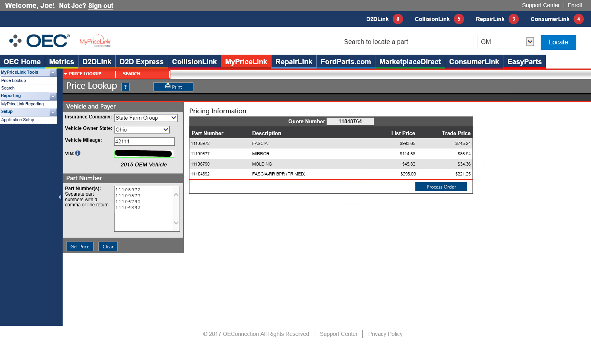591x364 pixels.
Task: Collapse the Reporting sidebar section
Action: (x=53, y=96)
